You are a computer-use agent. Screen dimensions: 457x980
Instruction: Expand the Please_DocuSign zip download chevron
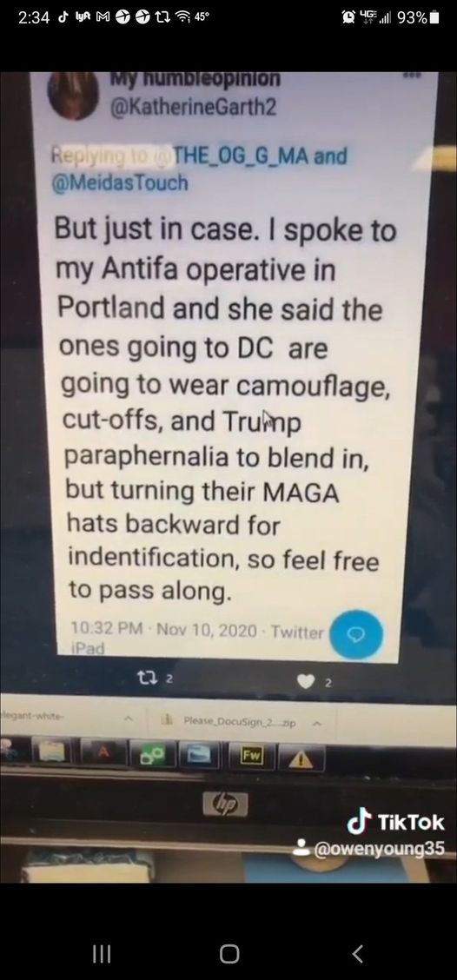point(315,723)
